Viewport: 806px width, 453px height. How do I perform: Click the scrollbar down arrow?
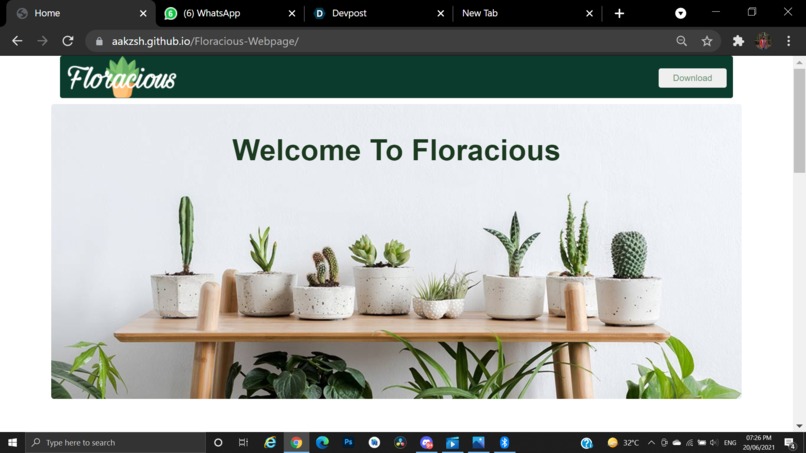799,426
